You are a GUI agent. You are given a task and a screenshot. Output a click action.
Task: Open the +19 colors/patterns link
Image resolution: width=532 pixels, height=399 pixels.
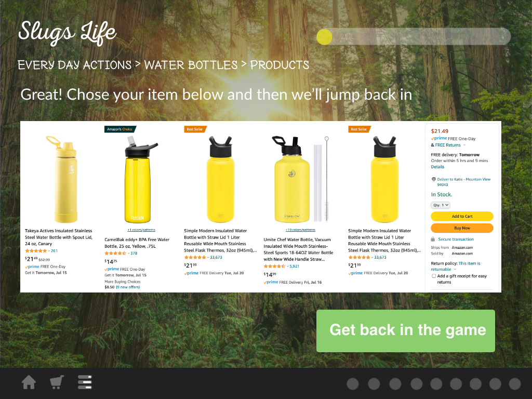click(x=300, y=230)
